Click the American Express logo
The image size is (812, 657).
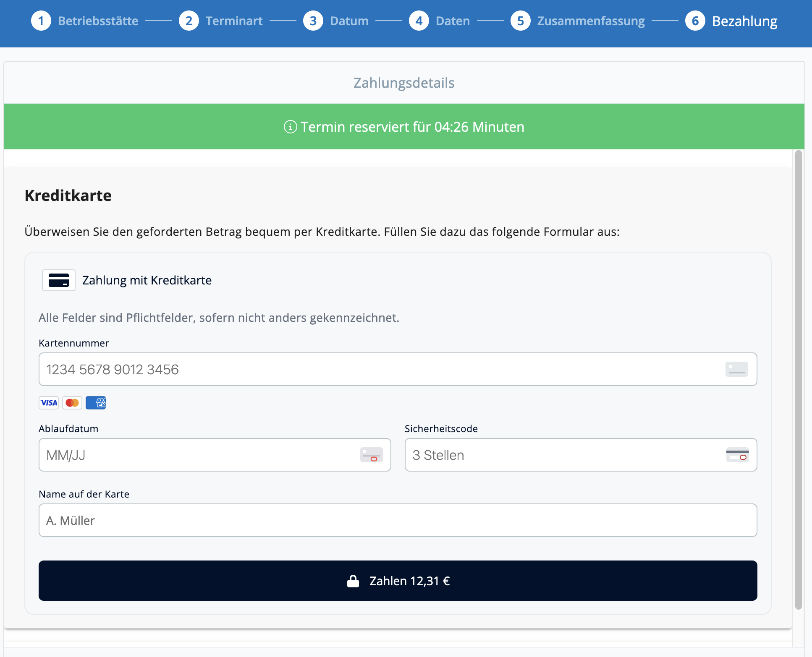pos(96,403)
